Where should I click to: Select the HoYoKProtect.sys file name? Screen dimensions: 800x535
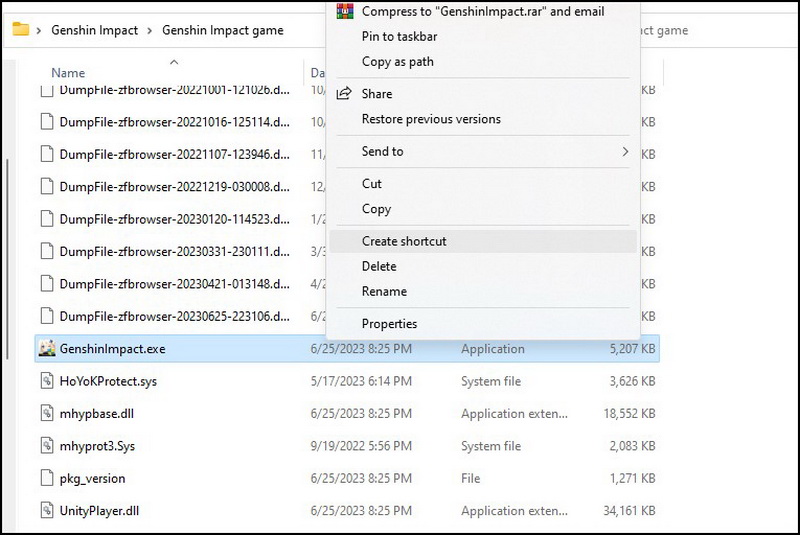pyautogui.click(x=108, y=381)
